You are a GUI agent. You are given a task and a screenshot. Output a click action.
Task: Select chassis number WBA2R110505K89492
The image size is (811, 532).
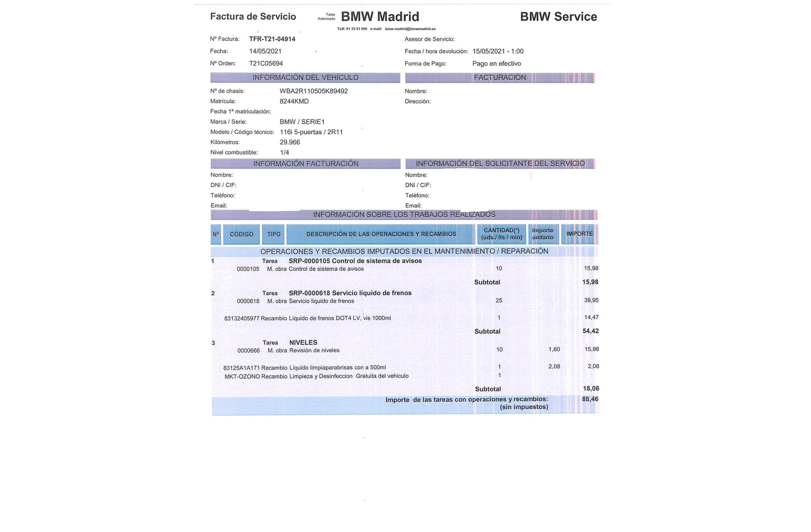[314, 91]
